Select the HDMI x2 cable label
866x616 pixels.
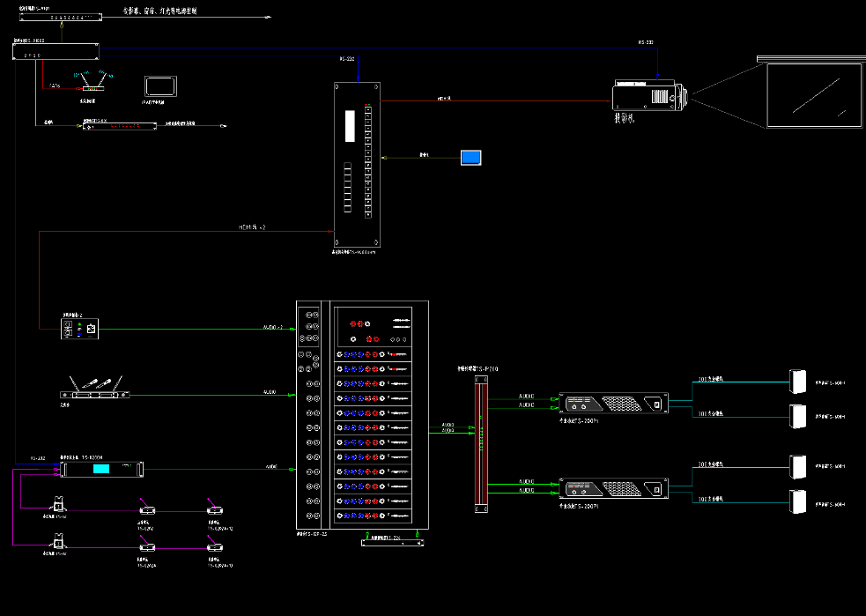(252, 227)
